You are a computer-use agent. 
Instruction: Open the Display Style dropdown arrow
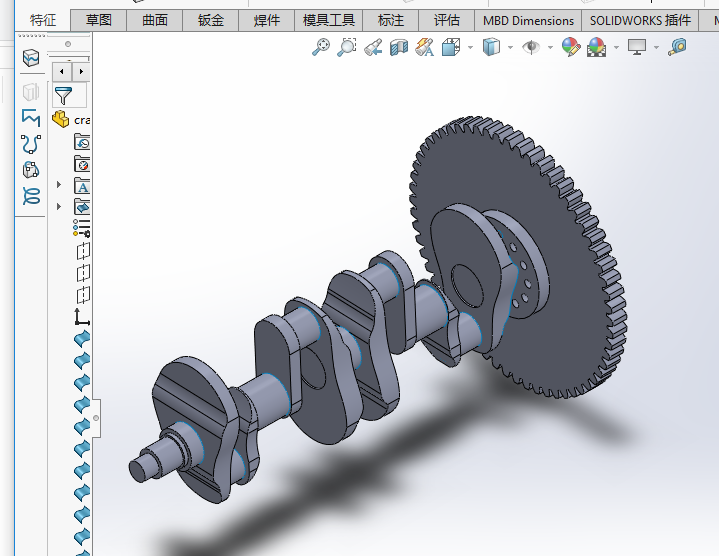point(510,47)
